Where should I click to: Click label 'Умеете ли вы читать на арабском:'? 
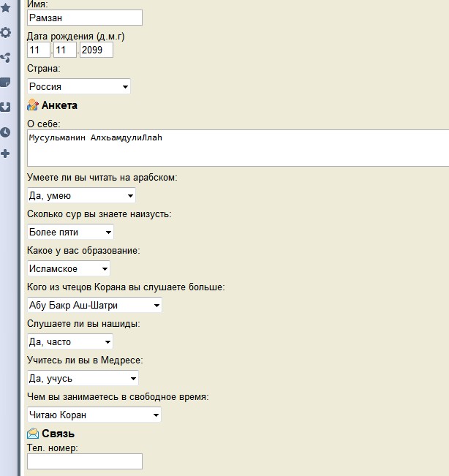pyautogui.click(x=102, y=177)
